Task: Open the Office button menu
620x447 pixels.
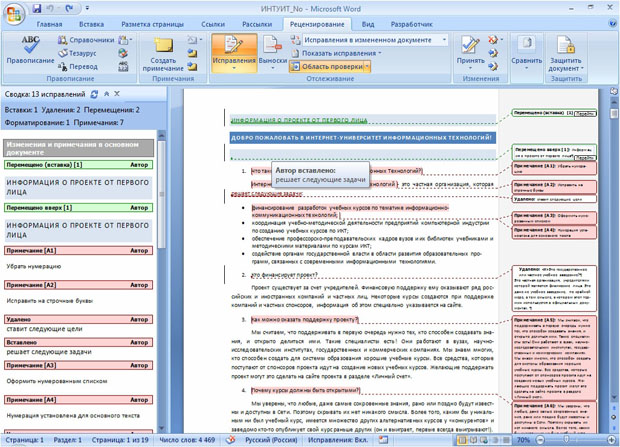Action: coord(14,14)
